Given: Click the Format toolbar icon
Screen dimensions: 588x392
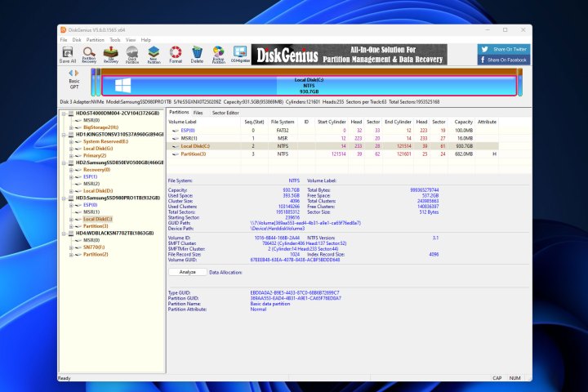Looking at the screenshot, I should (176, 55).
